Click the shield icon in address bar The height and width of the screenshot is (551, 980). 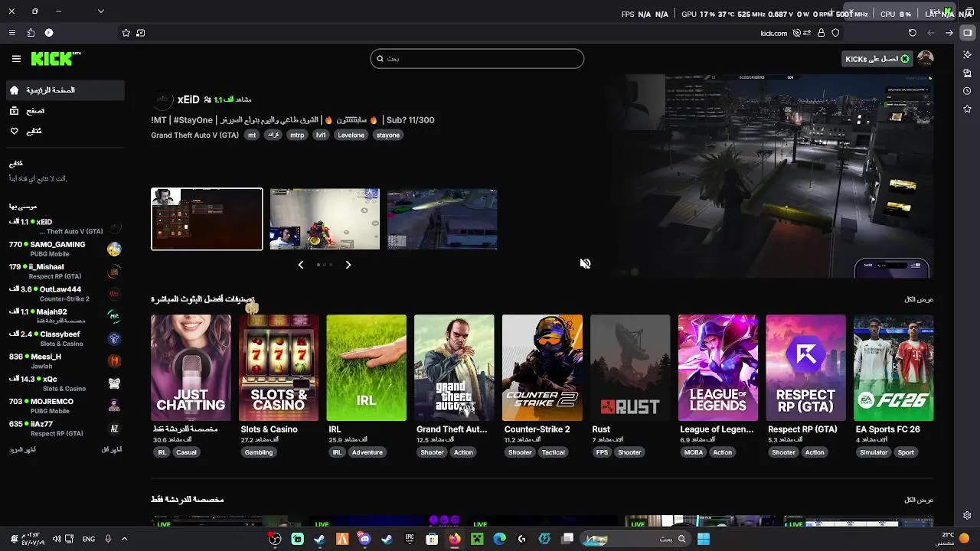click(x=835, y=33)
